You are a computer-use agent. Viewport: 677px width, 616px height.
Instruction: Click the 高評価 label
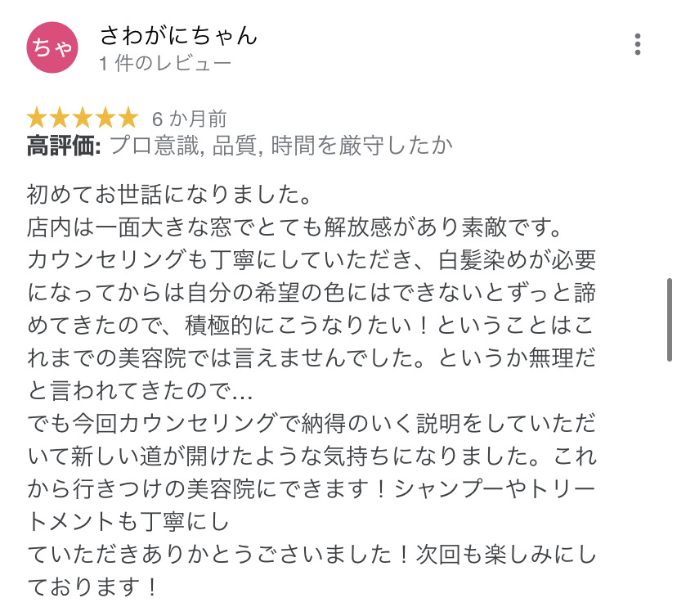click(63, 146)
